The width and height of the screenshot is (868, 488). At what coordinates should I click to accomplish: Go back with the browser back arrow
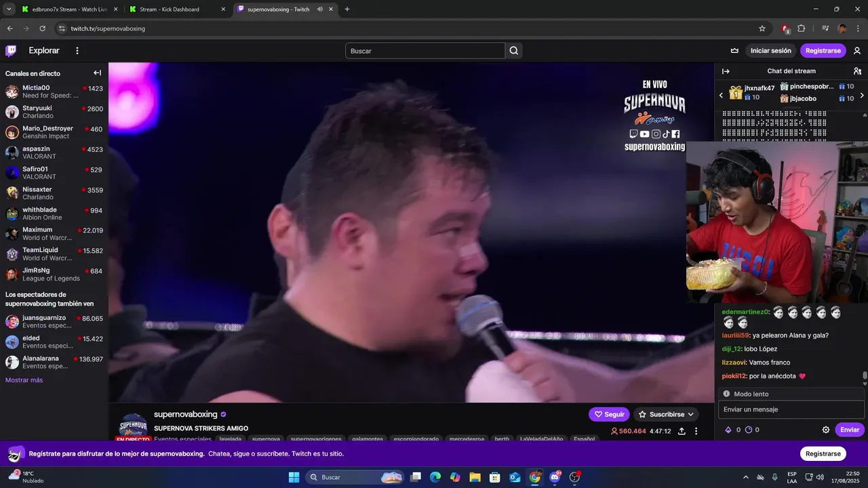(9, 28)
